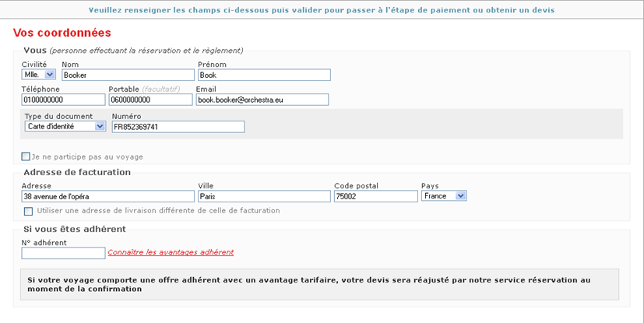The width and height of the screenshot is (644, 323).
Task: Open the Civilité dropdown
Action: pyautogui.click(x=38, y=75)
